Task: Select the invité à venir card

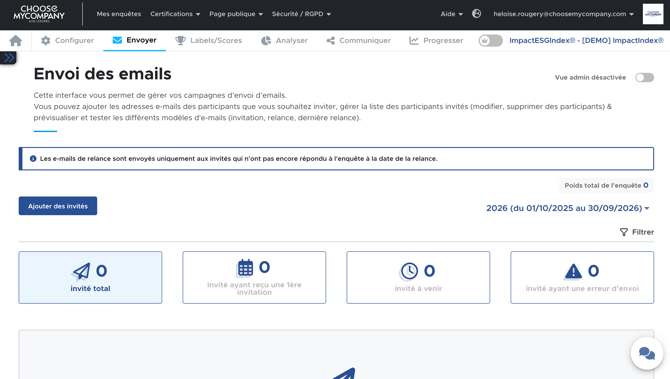Action: click(x=418, y=277)
